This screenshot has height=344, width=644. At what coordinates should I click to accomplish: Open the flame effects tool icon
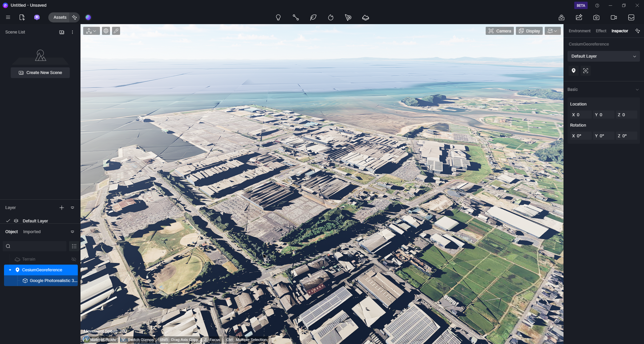click(331, 17)
